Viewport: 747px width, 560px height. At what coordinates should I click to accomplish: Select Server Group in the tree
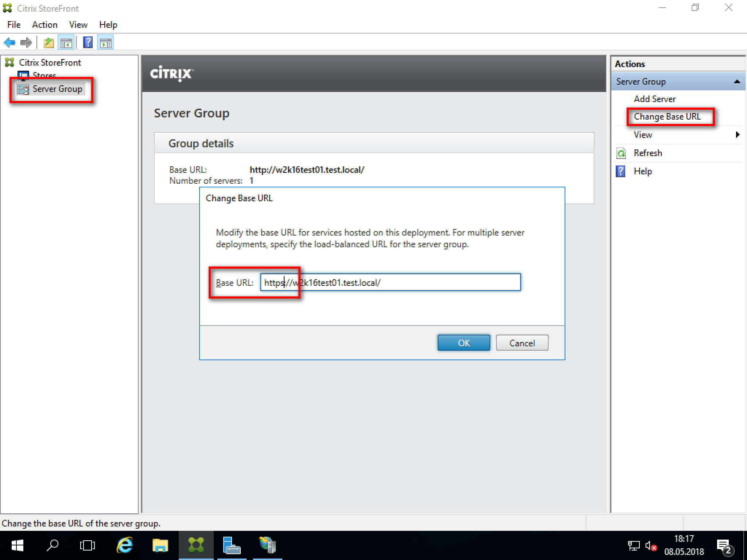(x=57, y=89)
